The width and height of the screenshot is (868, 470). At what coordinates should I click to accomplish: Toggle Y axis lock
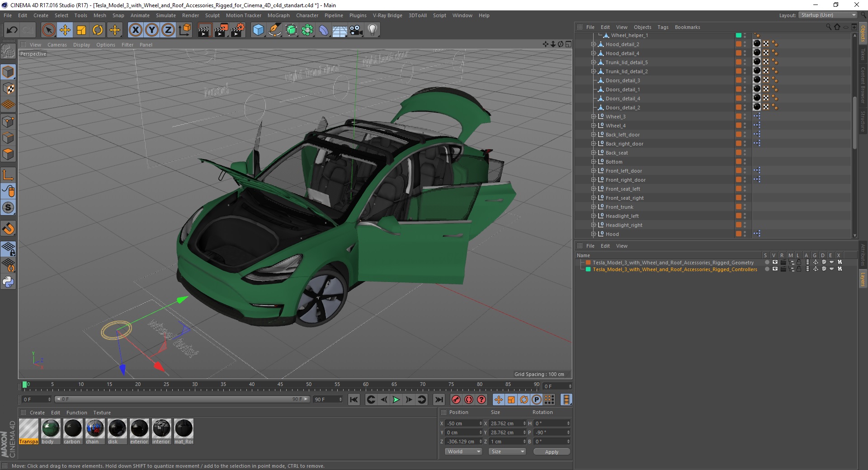point(152,30)
